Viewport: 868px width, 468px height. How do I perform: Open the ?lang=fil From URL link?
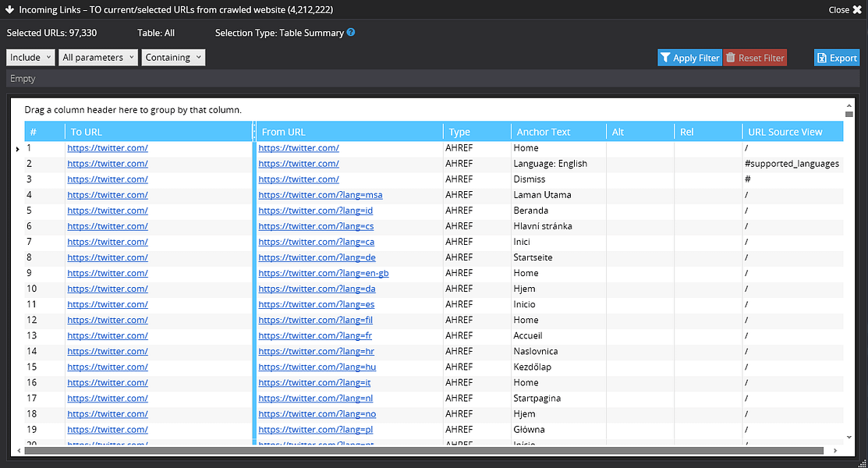(x=316, y=320)
